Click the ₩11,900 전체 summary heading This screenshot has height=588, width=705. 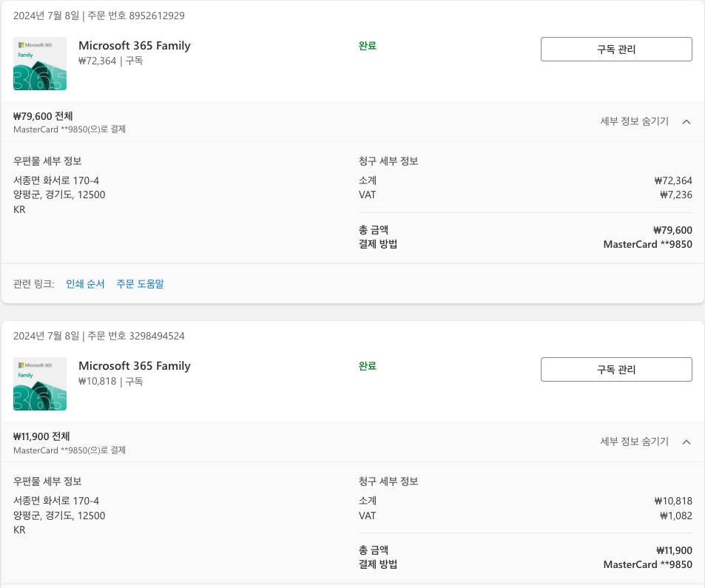pyautogui.click(x=43, y=436)
